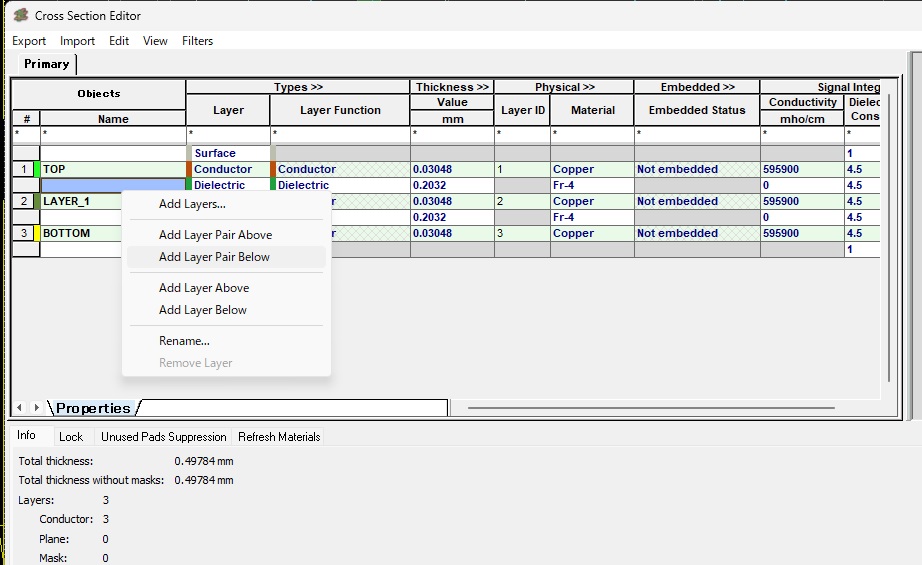Click the Name column filter field

tap(113, 133)
